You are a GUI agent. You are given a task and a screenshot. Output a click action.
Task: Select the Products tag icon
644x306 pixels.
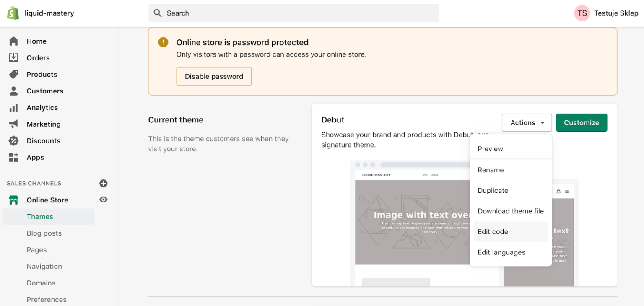point(13,74)
